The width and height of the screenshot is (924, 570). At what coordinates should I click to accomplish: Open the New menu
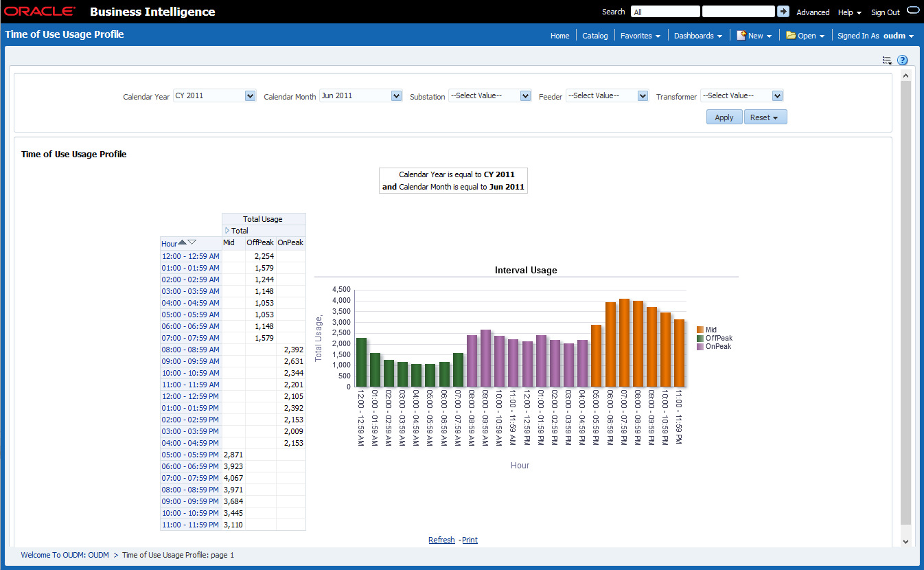(754, 36)
